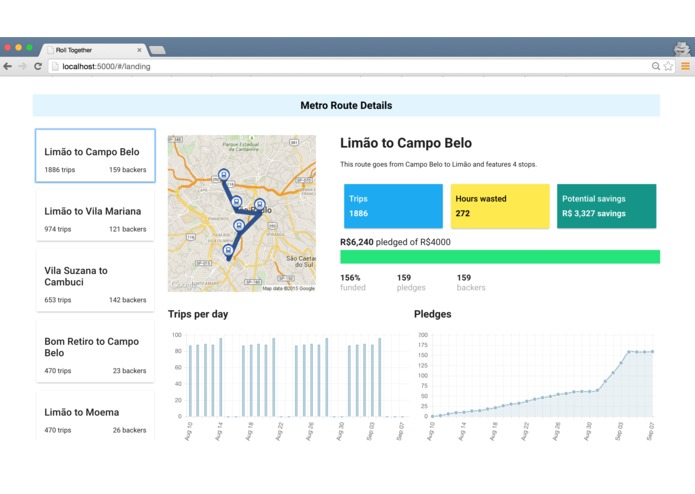
Task: Click the 974 trips label
Action: coord(58,229)
